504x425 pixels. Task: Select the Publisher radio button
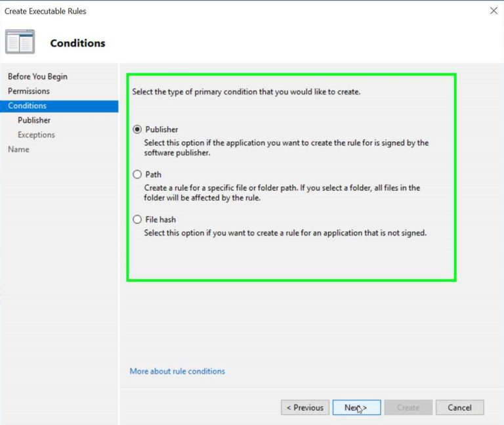tap(137, 129)
